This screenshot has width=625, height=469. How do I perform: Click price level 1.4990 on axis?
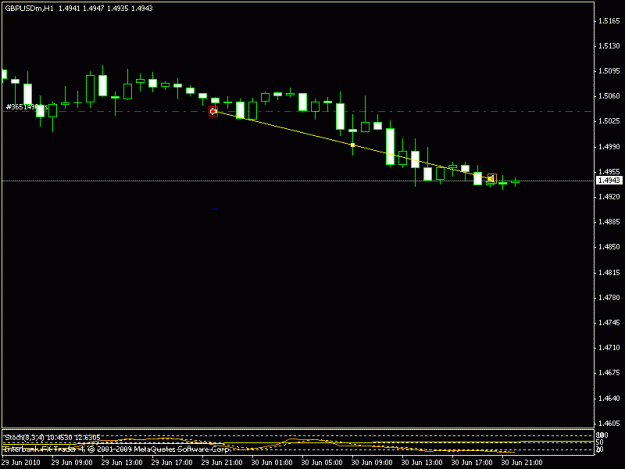(609, 147)
